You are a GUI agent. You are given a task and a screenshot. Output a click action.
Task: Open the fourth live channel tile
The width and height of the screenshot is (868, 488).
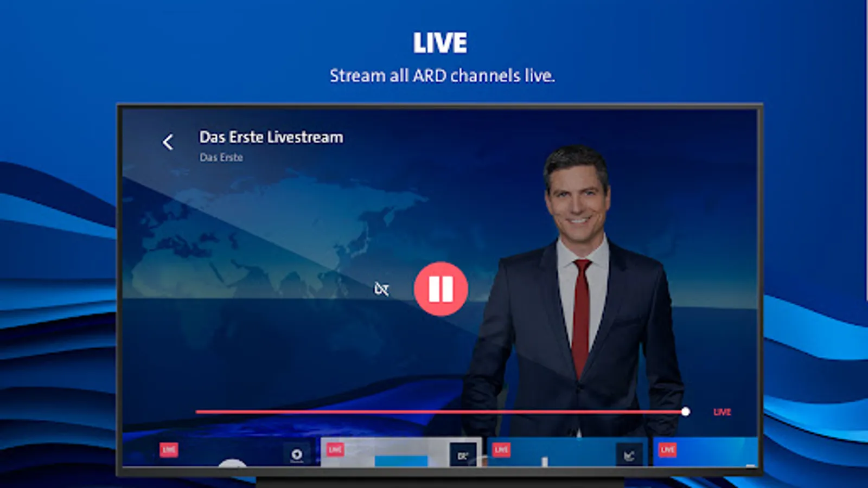click(705, 452)
